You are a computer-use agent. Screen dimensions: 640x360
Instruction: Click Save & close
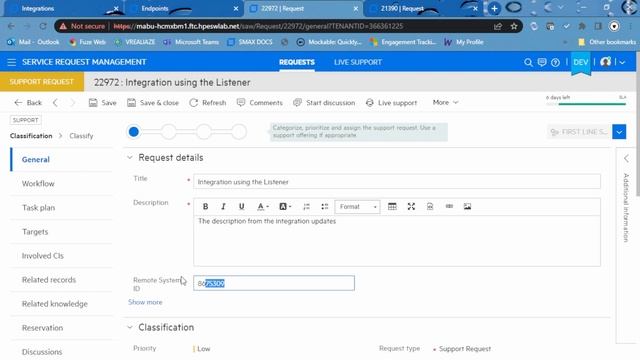pos(153,102)
